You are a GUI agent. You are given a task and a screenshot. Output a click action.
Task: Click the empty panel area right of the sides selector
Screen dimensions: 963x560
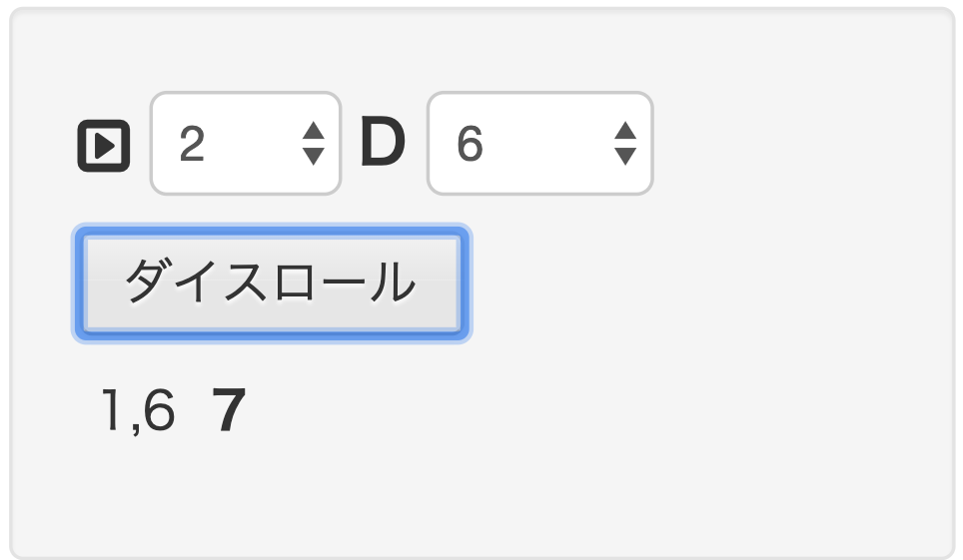(x=799, y=144)
